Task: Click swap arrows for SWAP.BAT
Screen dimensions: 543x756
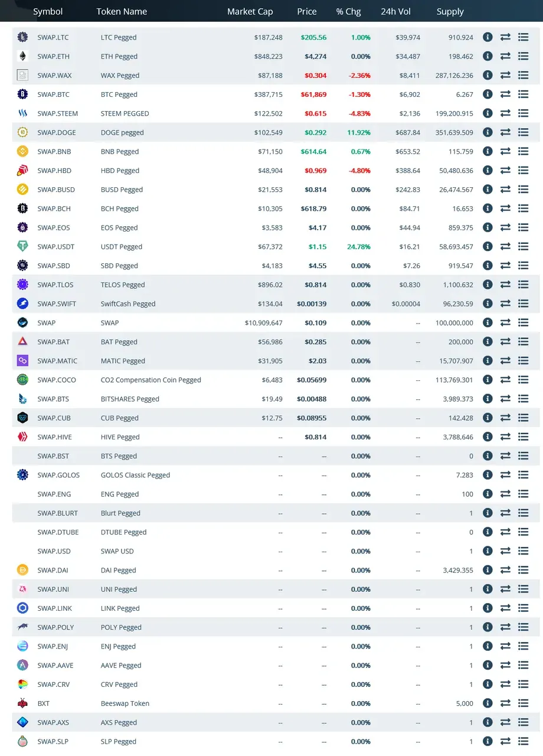Action: coord(505,342)
